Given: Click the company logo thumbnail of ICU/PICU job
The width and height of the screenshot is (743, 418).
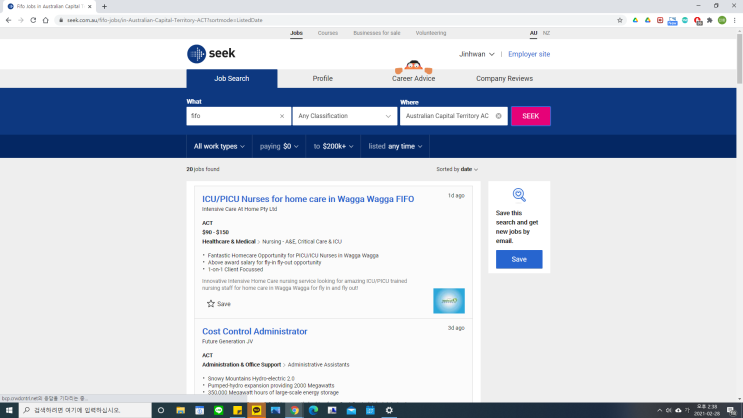Looking at the screenshot, I should pos(449,301).
